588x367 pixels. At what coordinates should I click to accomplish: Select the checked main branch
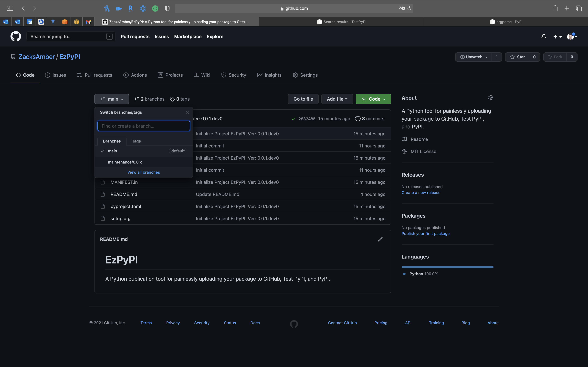113,151
